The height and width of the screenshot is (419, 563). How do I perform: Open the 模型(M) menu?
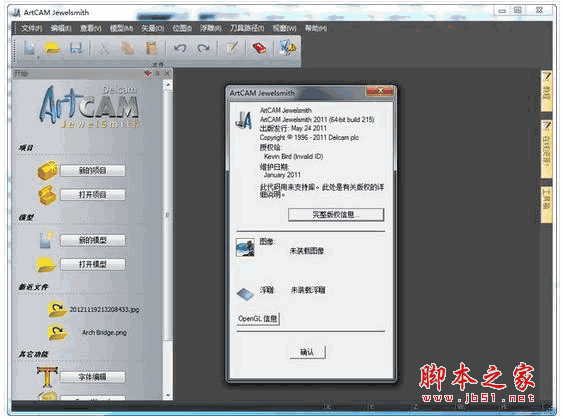pyautogui.click(x=121, y=28)
